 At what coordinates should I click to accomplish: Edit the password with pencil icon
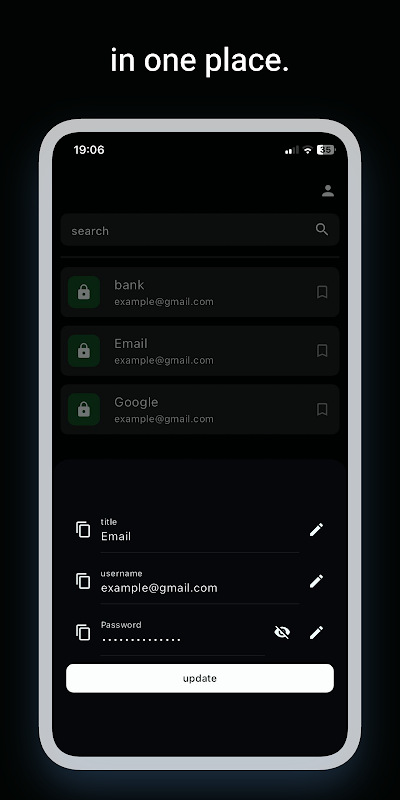[x=316, y=633]
